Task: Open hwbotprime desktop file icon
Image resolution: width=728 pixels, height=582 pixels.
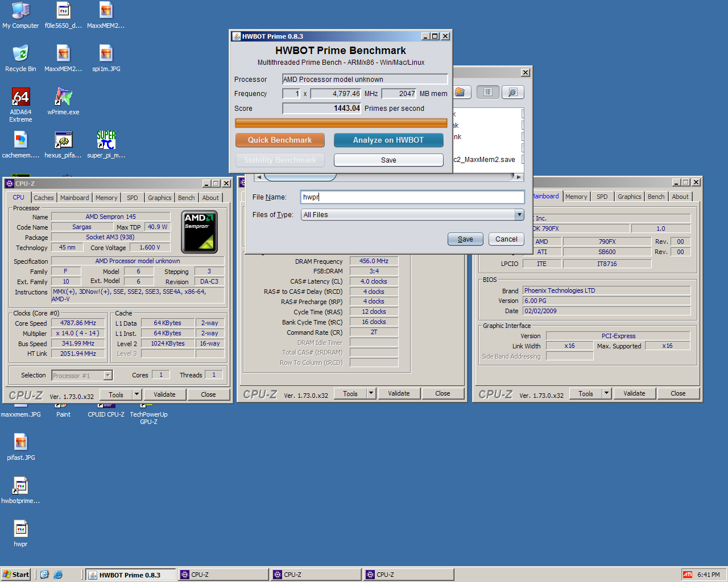Action: 20,490
